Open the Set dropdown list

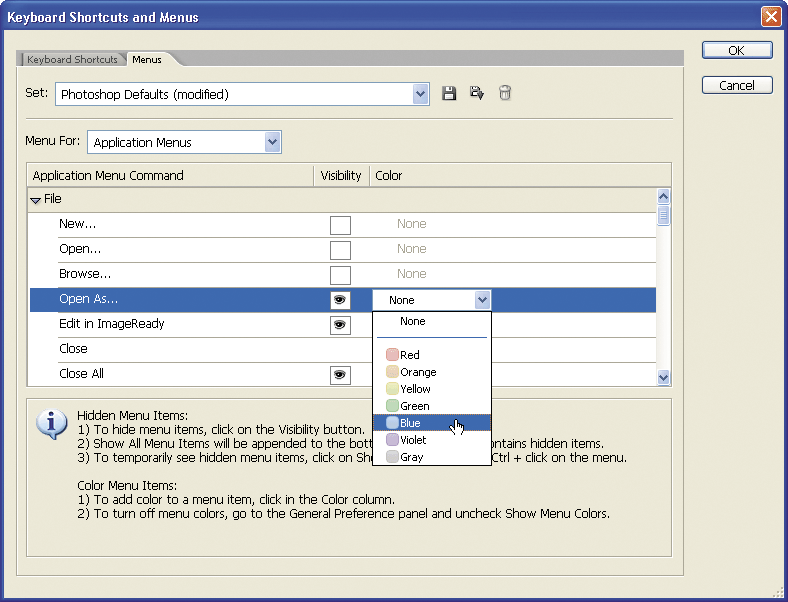point(421,94)
